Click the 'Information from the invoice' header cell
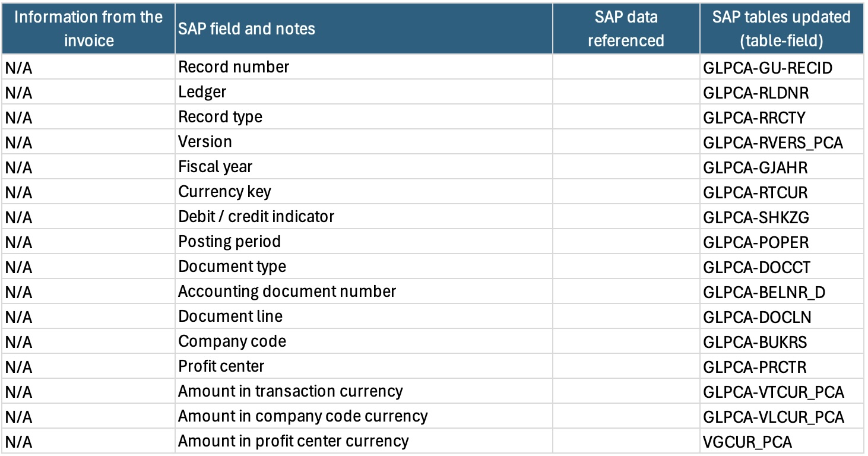Viewport: 868px width, 456px height. [x=88, y=28]
